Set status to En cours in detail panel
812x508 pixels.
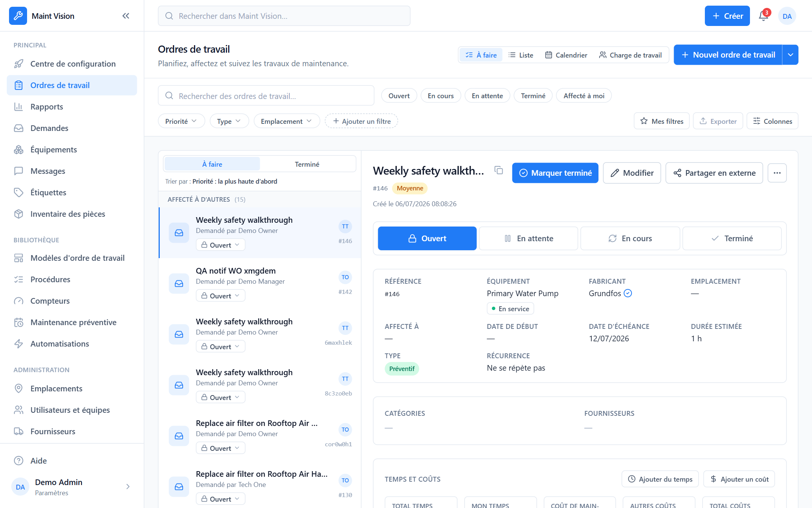(630, 238)
